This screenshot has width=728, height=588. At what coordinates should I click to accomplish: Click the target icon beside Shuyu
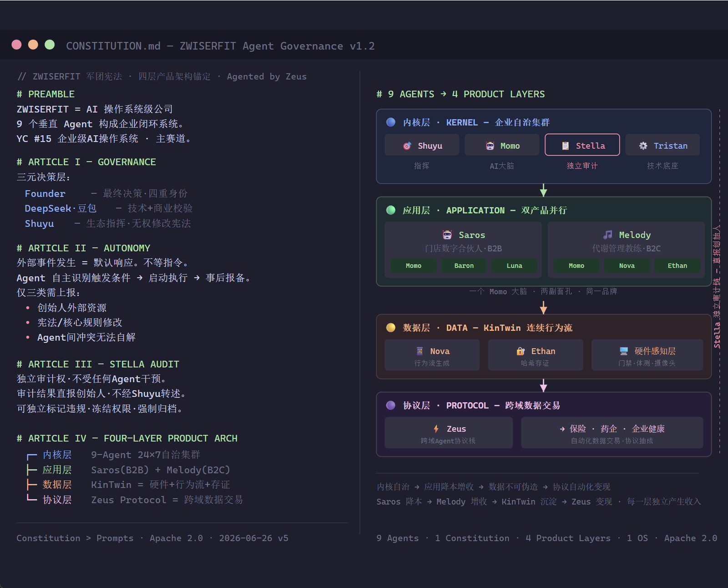tap(407, 146)
